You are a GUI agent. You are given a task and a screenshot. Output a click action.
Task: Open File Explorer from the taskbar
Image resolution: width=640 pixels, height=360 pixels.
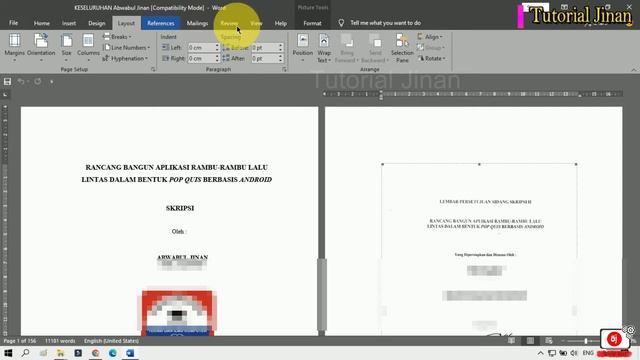point(60,353)
